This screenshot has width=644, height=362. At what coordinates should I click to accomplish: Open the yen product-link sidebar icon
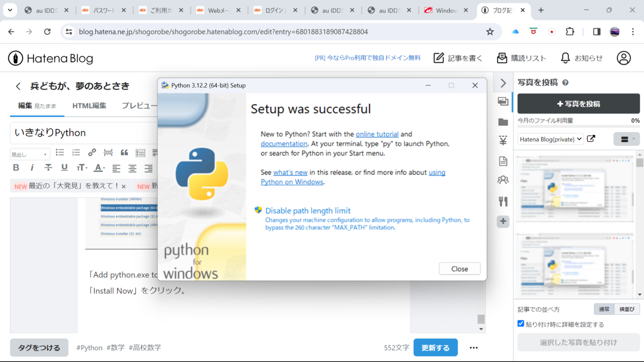(x=503, y=141)
